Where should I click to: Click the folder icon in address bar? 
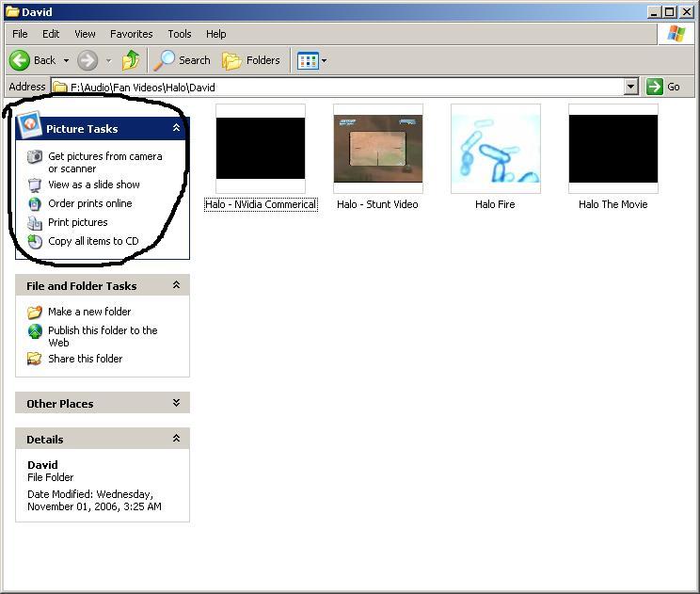point(60,87)
